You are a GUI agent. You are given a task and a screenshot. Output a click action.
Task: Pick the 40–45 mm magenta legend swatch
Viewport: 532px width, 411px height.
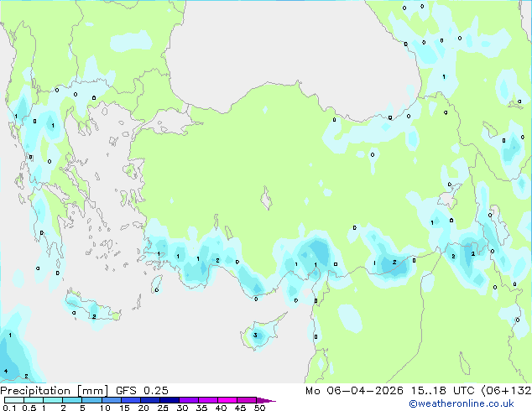(x=227, y=400)
